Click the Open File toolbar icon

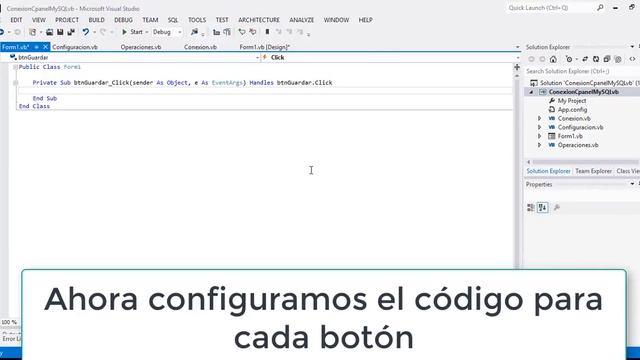49,32
